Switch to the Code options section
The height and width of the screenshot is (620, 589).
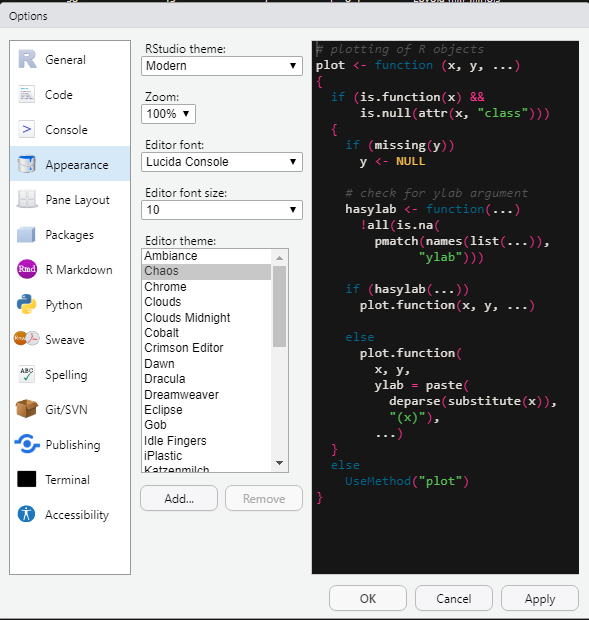[x=70, y=94]
